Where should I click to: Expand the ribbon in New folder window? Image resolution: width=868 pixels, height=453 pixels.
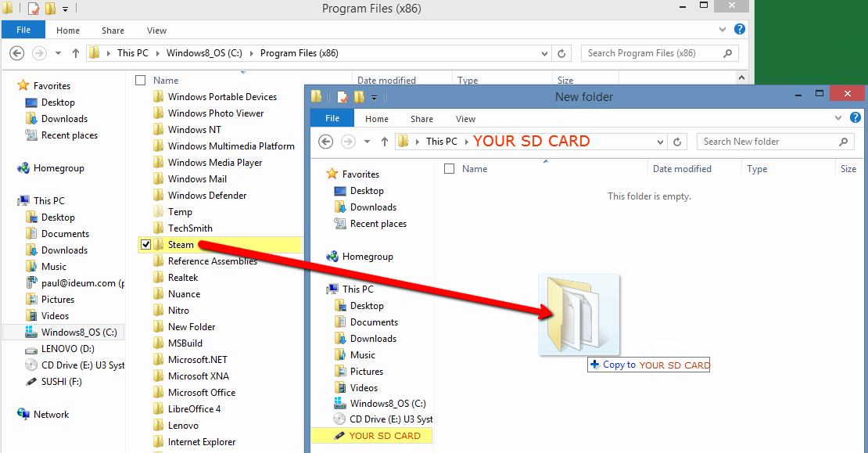(838, 117)
